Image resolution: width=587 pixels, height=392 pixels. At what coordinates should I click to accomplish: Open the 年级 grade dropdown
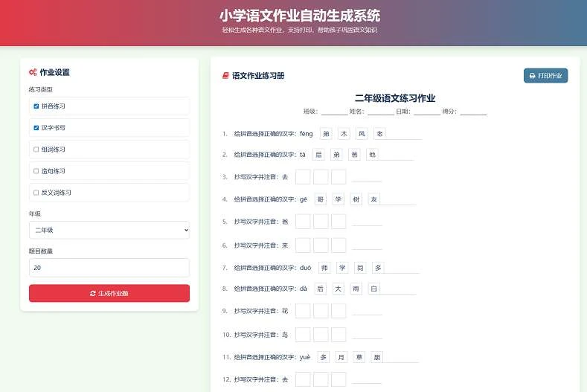[109, 231]
